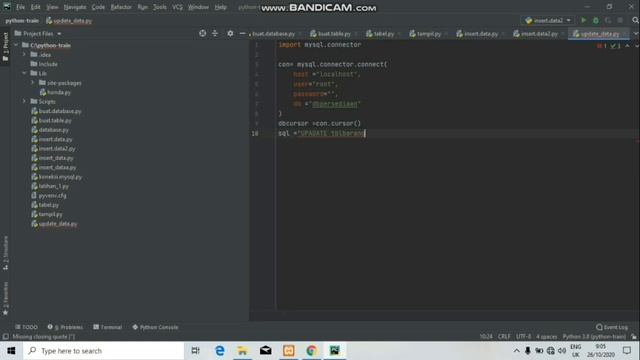Click the PyCharm app logo in title bar
The height and width of the screenshot is (360, 640).
(x=7, y=7)
